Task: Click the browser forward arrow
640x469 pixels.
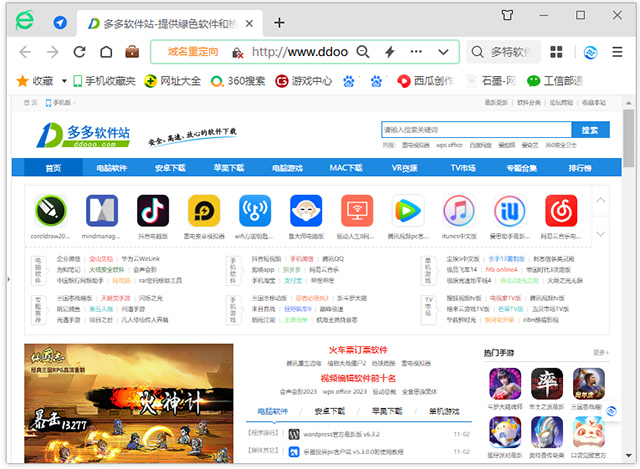Action: tap(52, 52)
